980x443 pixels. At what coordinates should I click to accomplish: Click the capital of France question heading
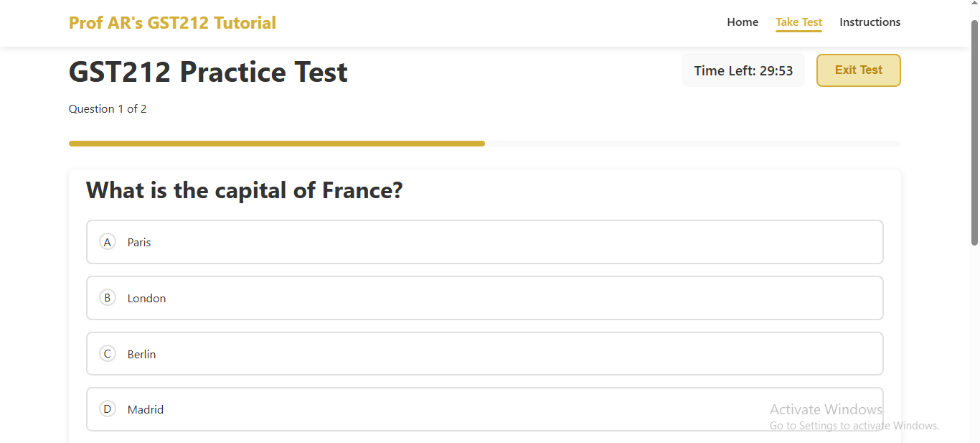[x=244, y=191]
